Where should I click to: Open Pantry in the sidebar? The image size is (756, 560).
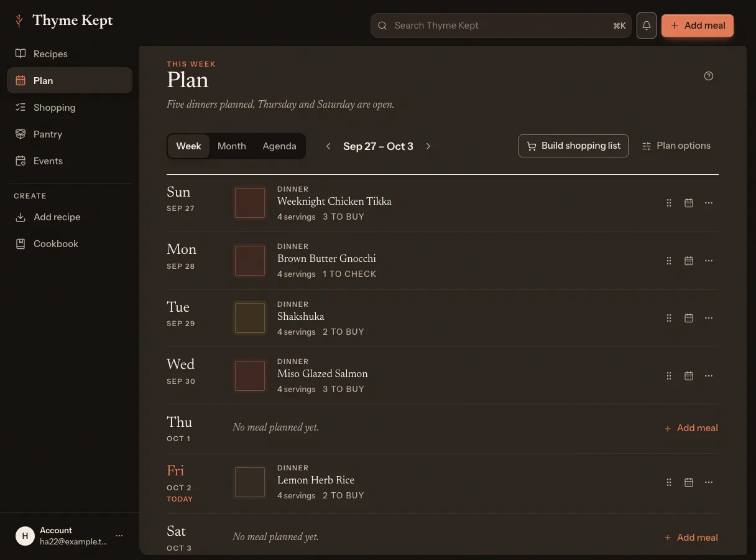tap(70, 134)
